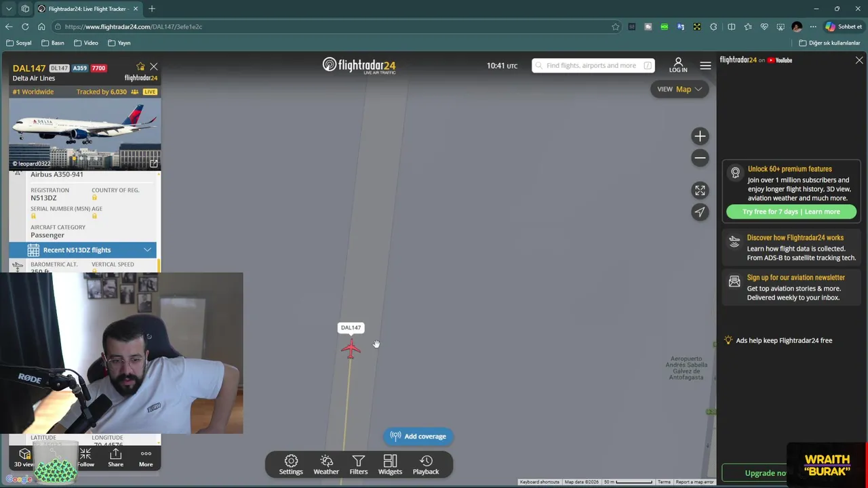
Task: Click the red DAL147 aircraft on map
Action: click(x=351, y=348)
